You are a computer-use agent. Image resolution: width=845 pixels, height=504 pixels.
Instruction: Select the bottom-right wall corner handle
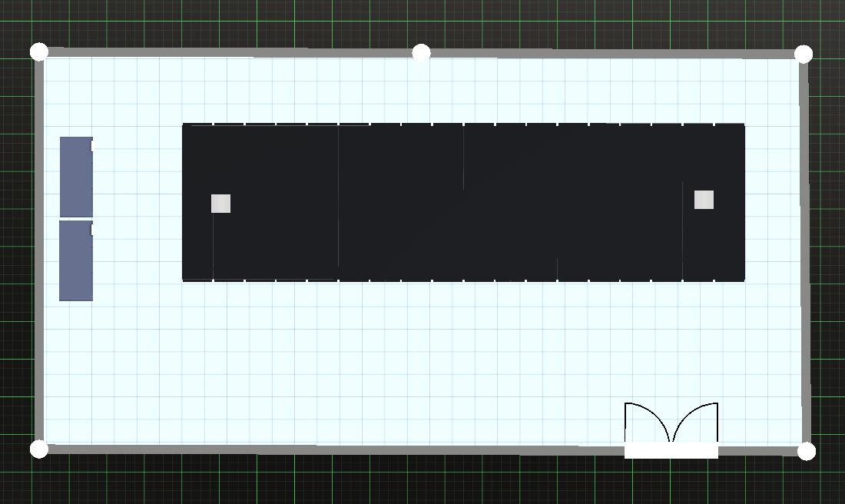pyautogui.click(x=806, y=451)
